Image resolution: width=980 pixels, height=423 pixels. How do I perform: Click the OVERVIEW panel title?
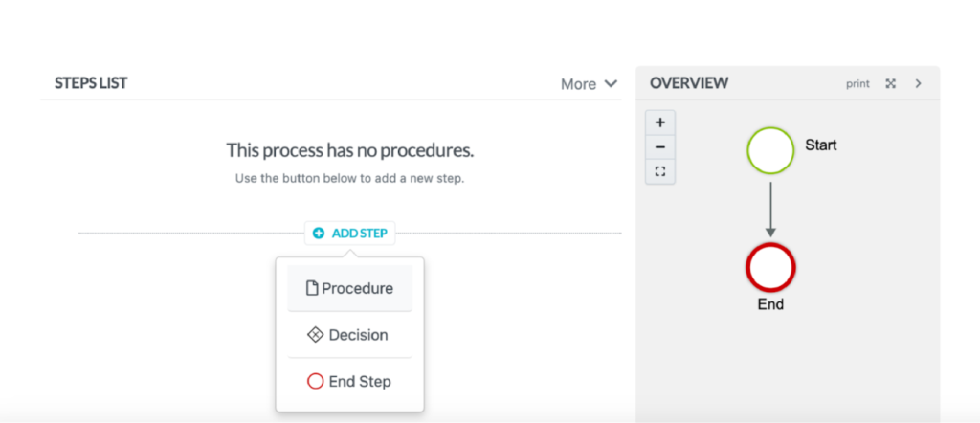pos(689,83)
